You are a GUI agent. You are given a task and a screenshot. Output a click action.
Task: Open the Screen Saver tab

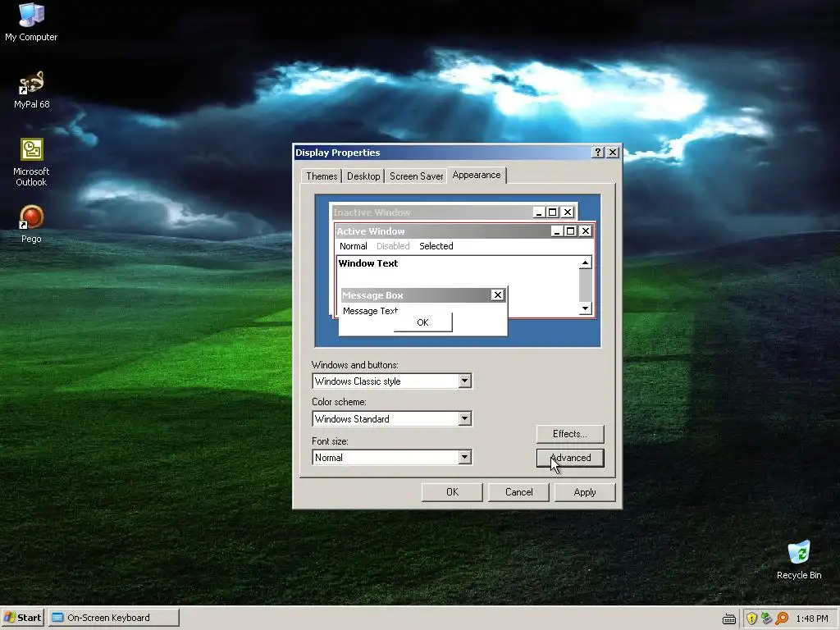pos(416,176)
